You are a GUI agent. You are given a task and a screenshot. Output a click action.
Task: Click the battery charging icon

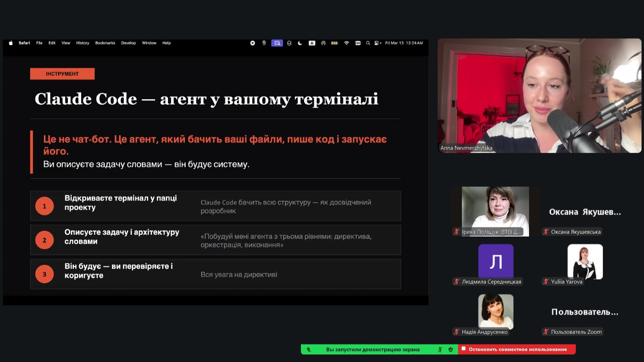(x=335, y=43)
